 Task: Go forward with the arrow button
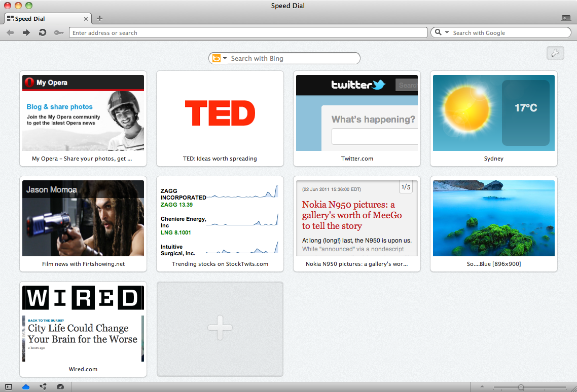tap(26, 33)
